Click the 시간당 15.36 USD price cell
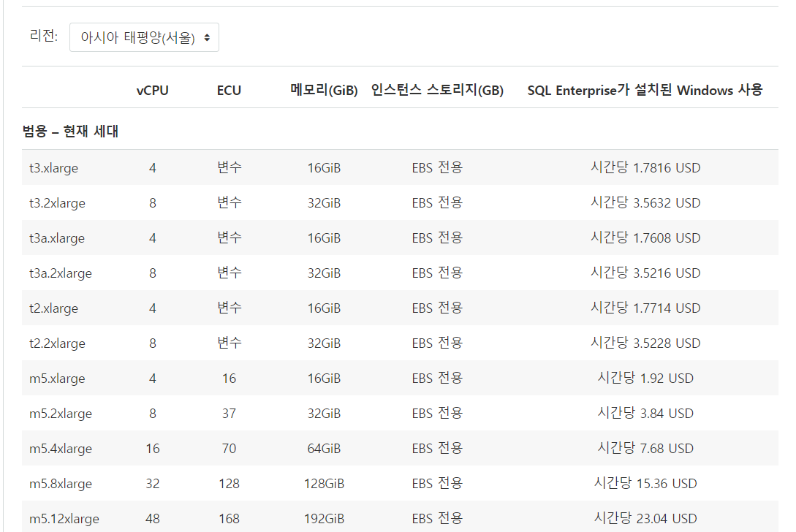 coord(645,484)
